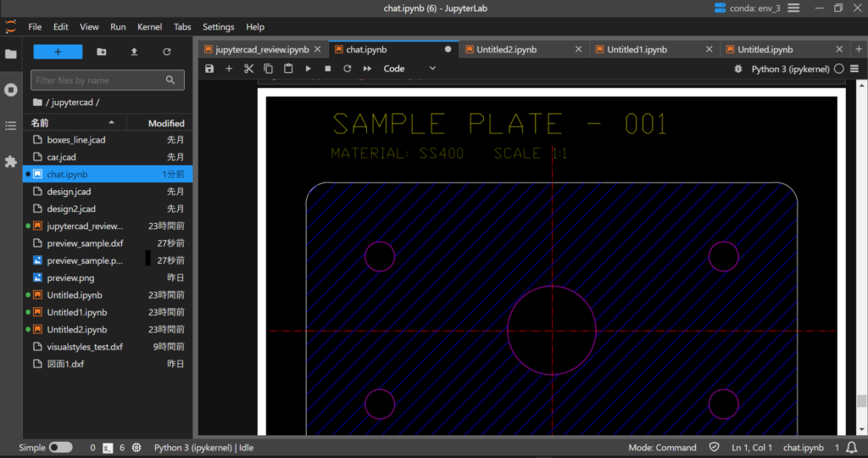Open the notifications bell icon
This screenshot has height=458, width=868.
click(852, 448)
